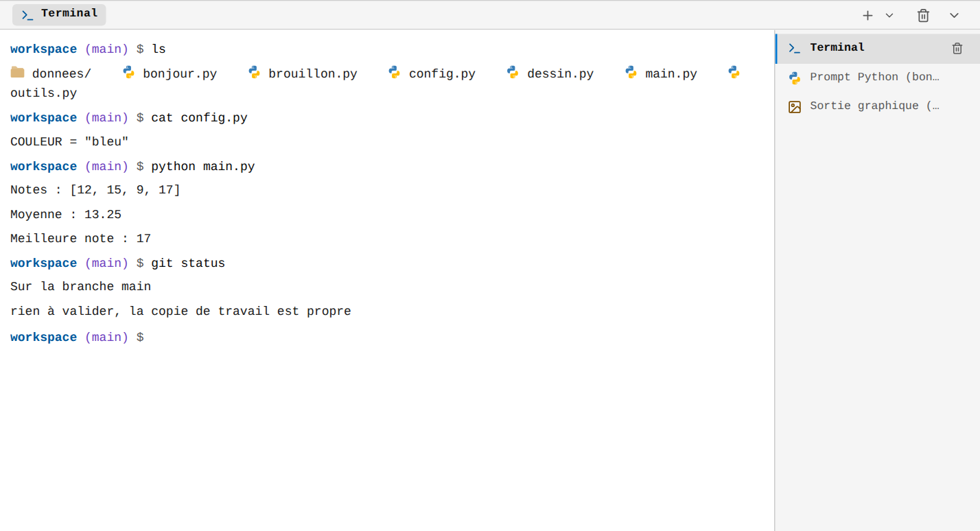Select the Terminal session in the side list
The width and height of the screenshot is (980, 531).
click(x=878, y=48)
